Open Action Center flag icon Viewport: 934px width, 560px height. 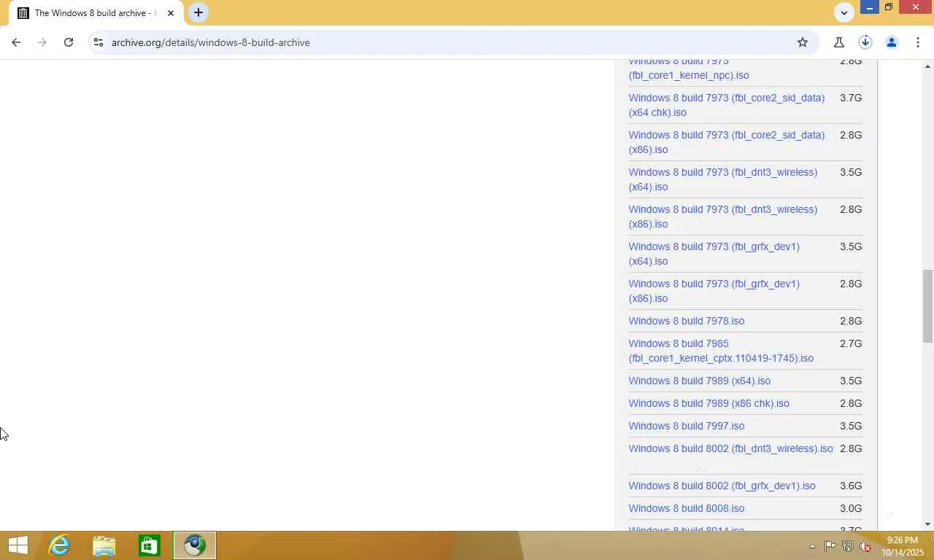tap(830, 546)
